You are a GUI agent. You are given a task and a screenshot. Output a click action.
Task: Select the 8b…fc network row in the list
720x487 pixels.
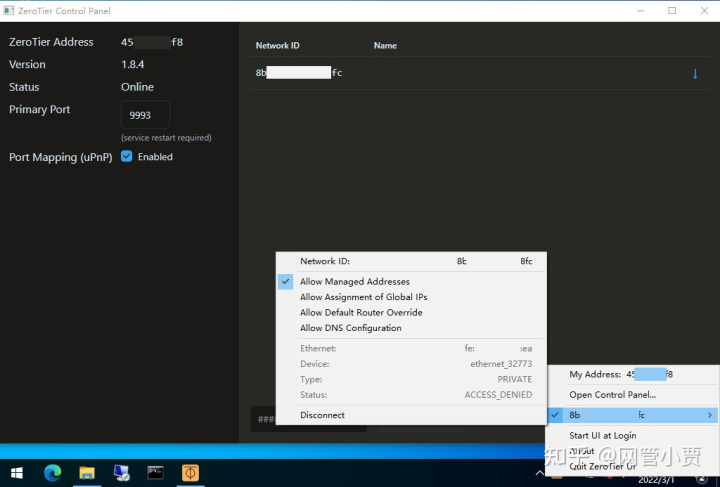tap(480, 73)
